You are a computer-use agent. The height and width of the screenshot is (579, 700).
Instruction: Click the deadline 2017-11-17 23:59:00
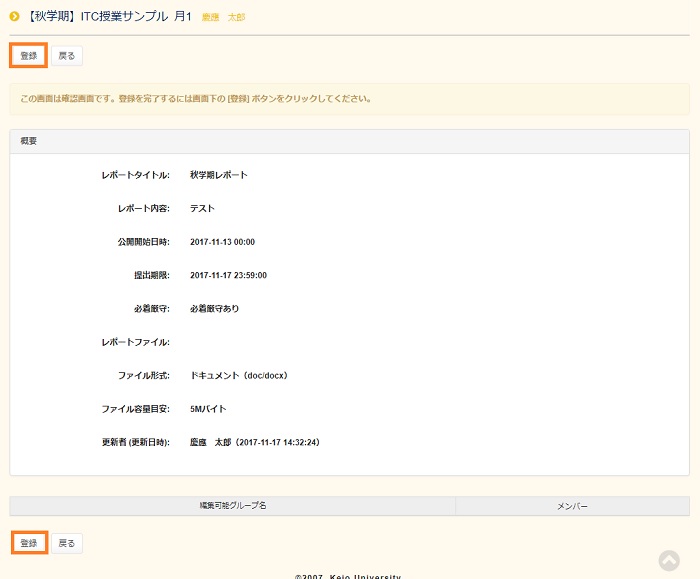[x=228, y=275]
